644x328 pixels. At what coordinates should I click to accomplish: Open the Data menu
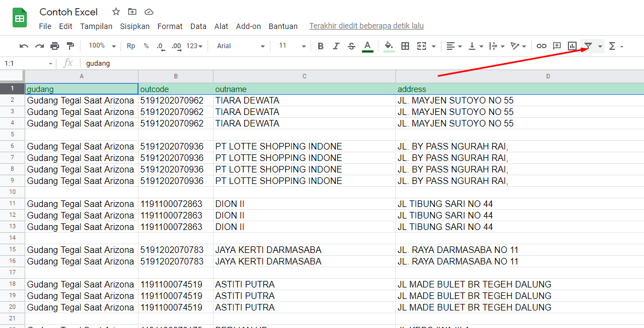click(198, 26)
